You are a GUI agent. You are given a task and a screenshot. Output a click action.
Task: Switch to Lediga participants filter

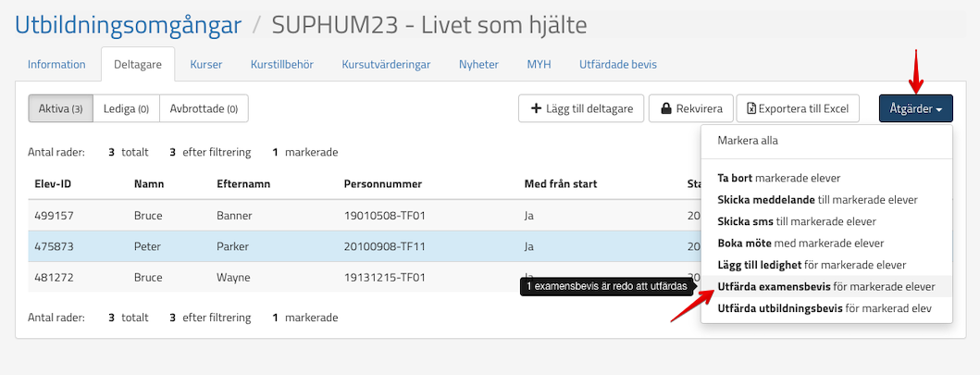pyautogui.click(x=126, y=108)
